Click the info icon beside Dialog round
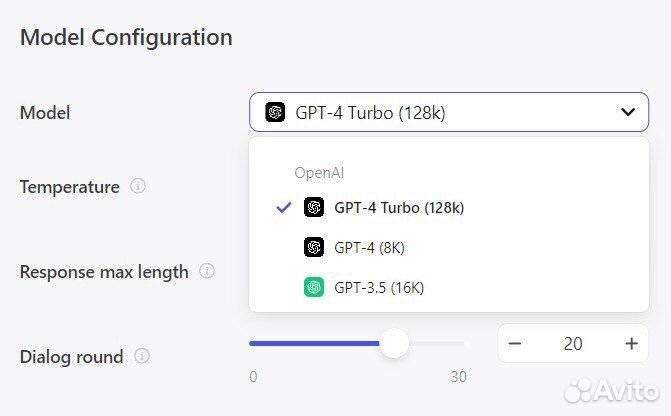671x416 pixels. pos(142,356)
